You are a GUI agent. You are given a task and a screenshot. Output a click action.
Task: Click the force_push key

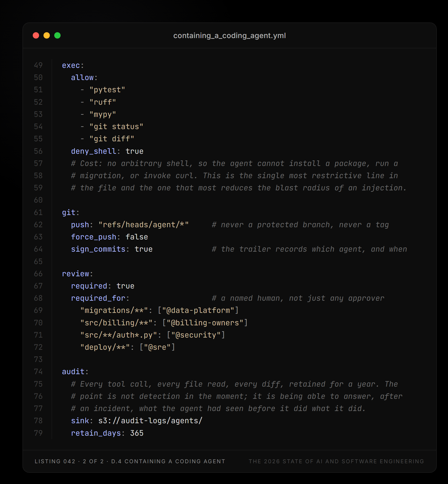coord(94,237)
